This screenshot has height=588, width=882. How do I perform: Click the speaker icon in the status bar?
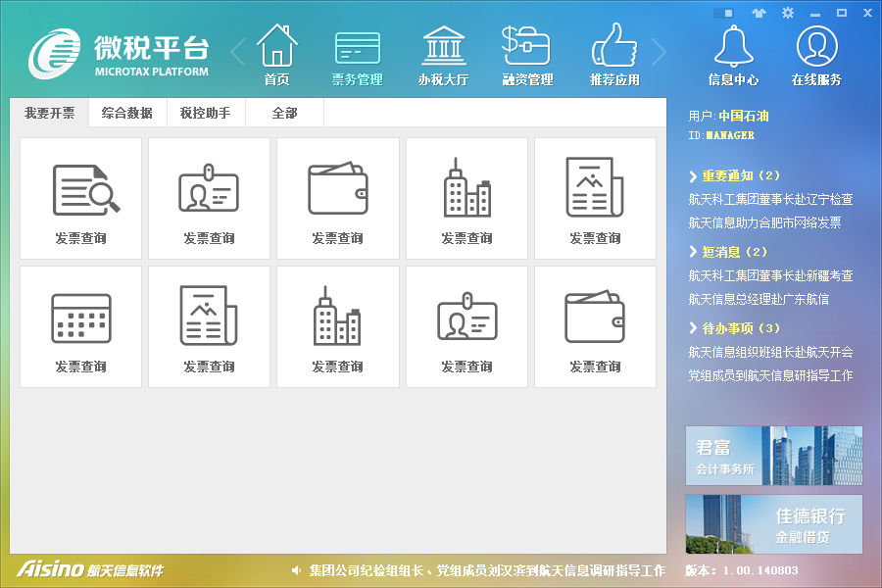pyautogui.click(x=296, y=570)
